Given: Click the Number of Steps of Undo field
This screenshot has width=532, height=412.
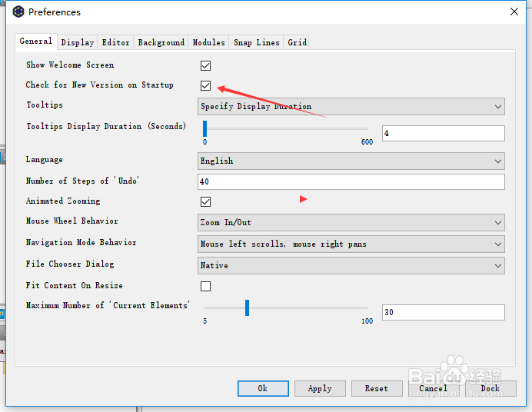Looking at the screenshot, I should [x=351, y=181].
